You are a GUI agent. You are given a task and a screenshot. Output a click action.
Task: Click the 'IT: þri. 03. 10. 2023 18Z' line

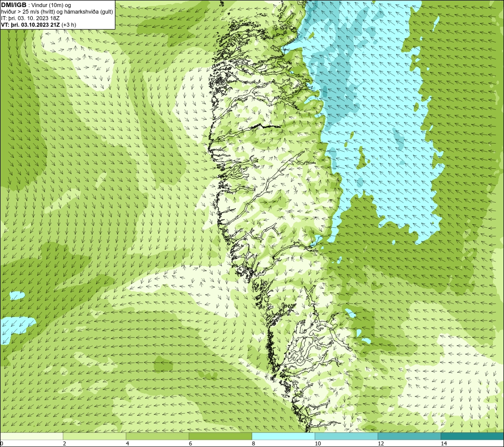(x=30, y=18)
